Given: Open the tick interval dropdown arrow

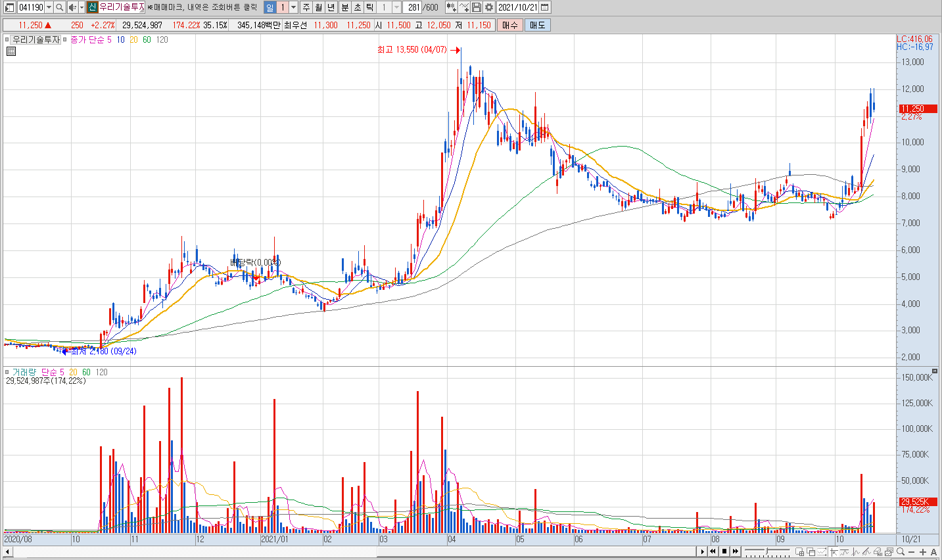Looking at the screenshot, I should pos(396,7).
